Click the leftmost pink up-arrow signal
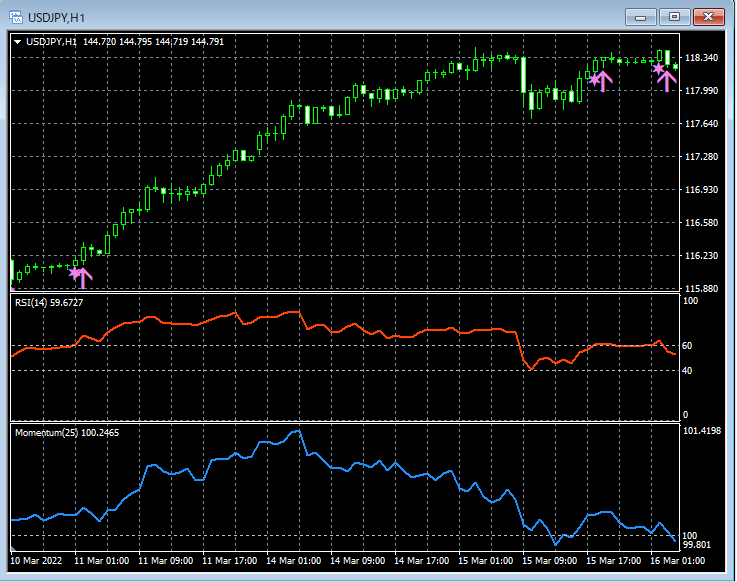This screenshot has height=581, width=737. (83, 277)
